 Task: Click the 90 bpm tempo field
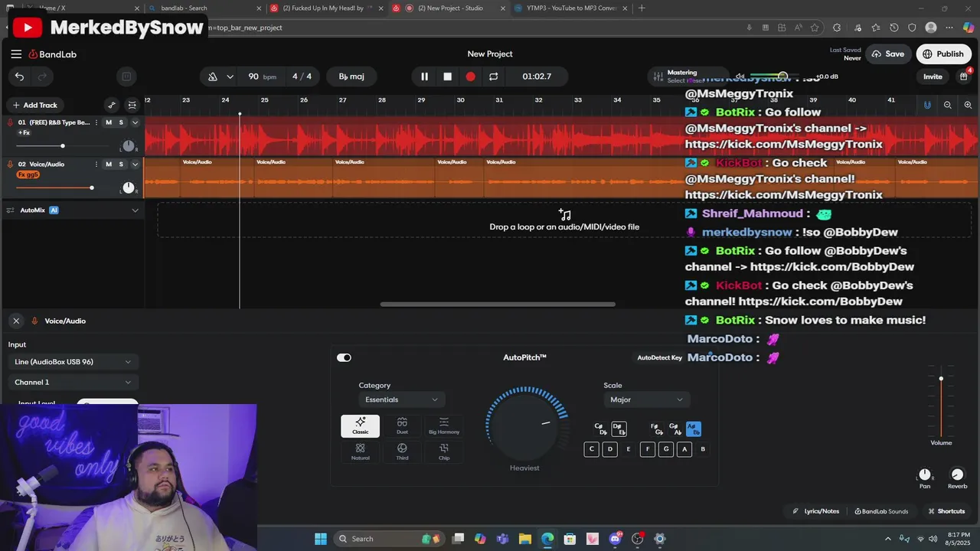coord(262,77)
